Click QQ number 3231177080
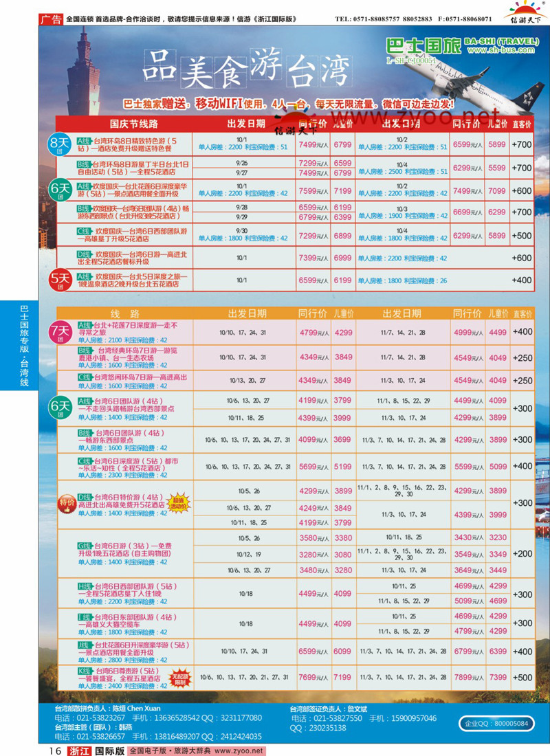The width and height of the screenshot is (550, 756). coord(241,718)
